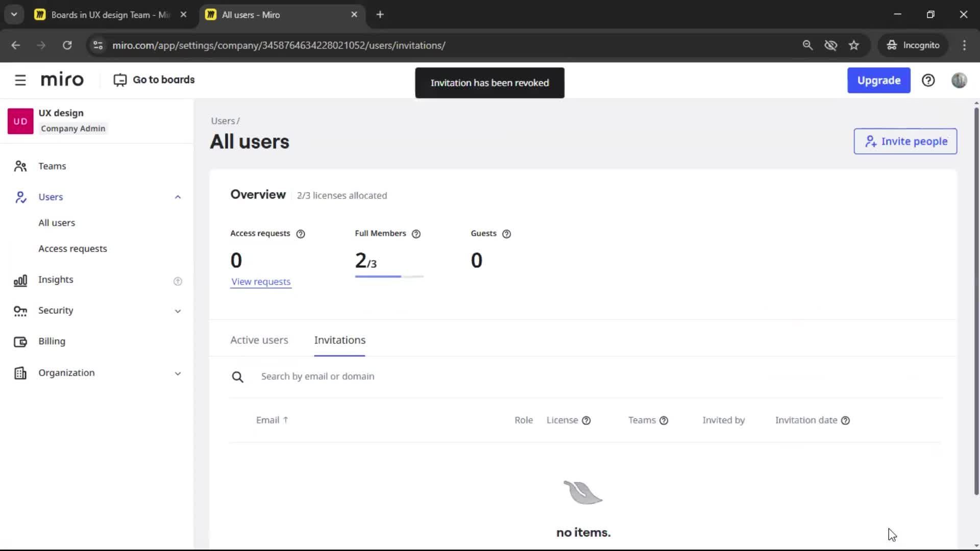
Task: Click the Miro logo
Action: click(62, 80)
